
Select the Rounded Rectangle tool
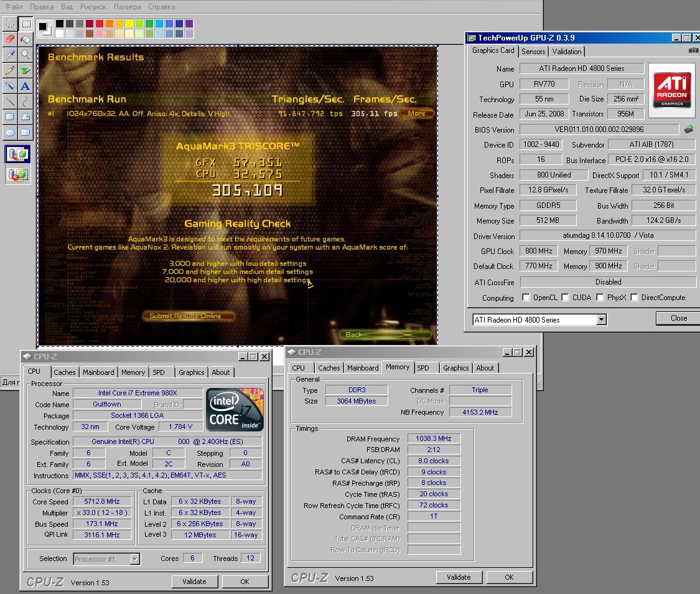pyautogui.click(x=26, y=132)
